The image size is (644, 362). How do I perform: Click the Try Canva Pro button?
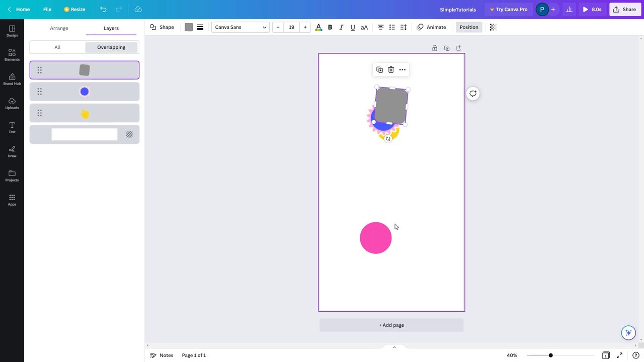click(x=509, y=9)
